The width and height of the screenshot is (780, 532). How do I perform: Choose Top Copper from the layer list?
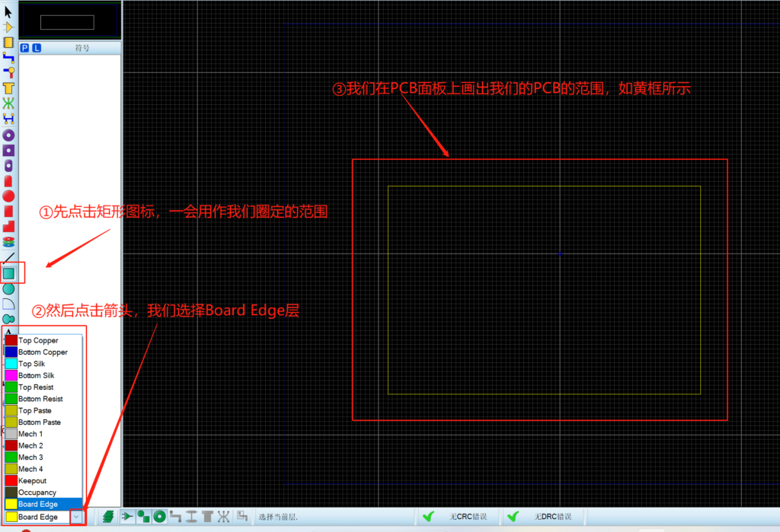pyautogui.click(x=38, y=340)
